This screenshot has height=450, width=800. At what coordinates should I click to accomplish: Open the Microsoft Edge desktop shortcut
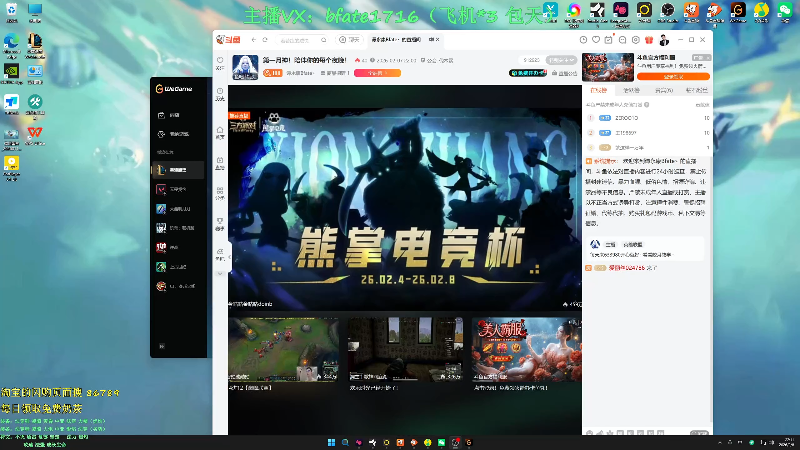click(11, 44)
